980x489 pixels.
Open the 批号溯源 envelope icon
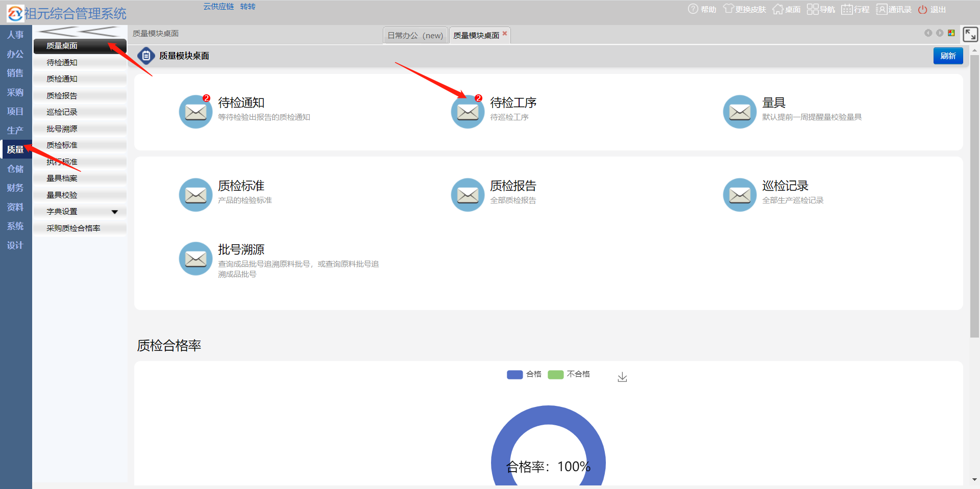[195, 259]
